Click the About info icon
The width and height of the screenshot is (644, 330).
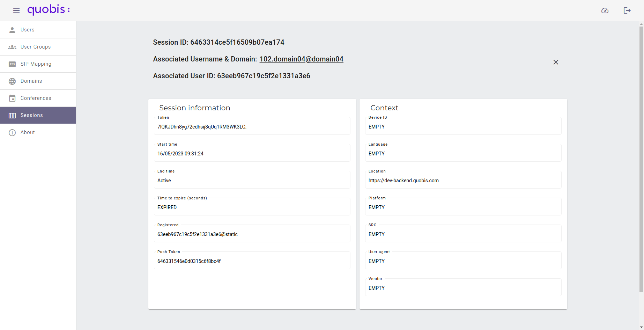click(x=12, y=132)
